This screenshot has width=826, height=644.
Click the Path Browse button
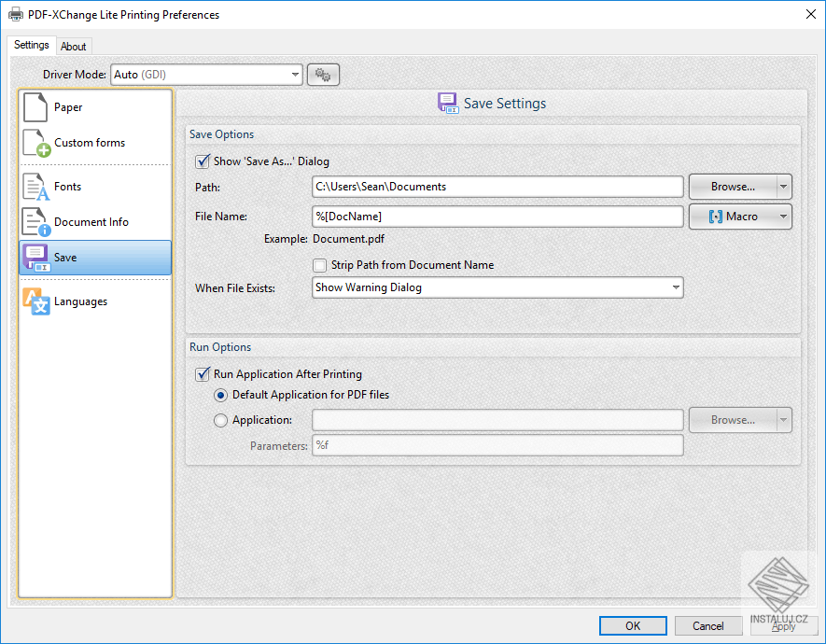pyautogui.click(x=733, y=187)
